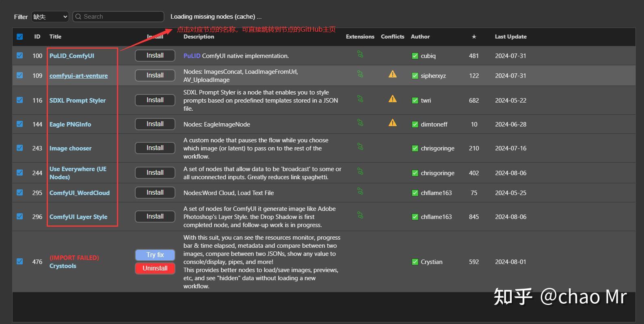The height and width of the screenshot is (324, 644).
Task: Sort by the Title column header
Action: click(x=55, y=37)
